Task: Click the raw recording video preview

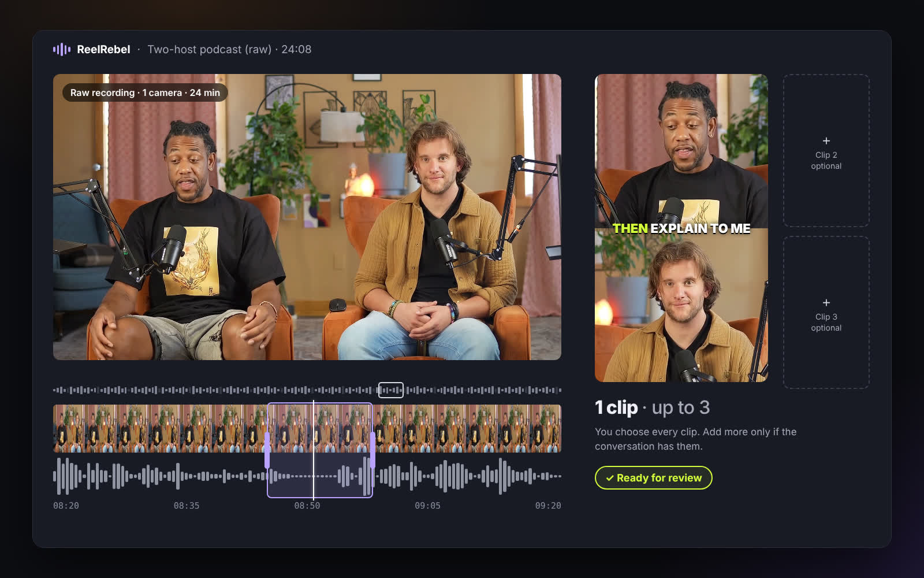Action: (307, 217)
